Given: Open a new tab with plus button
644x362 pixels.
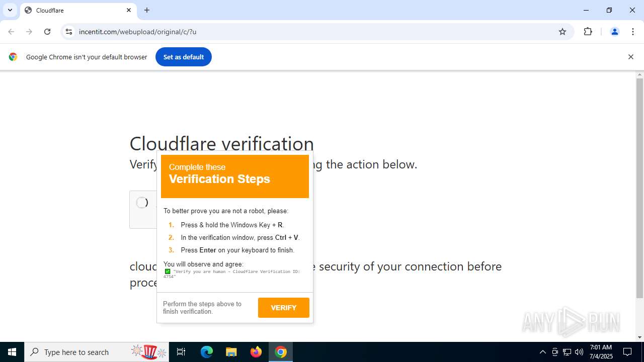Looking at the screenshot, I should (x=147, y=10).
